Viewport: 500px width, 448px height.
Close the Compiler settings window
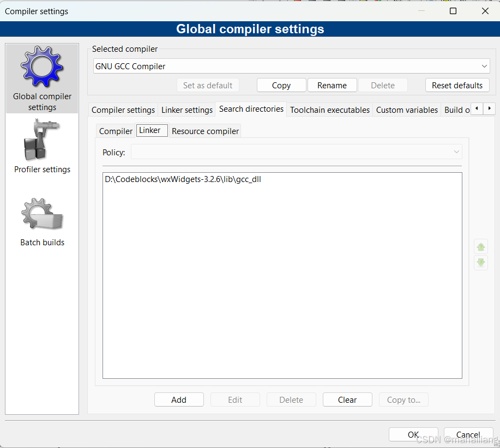(x=485, y=11)
